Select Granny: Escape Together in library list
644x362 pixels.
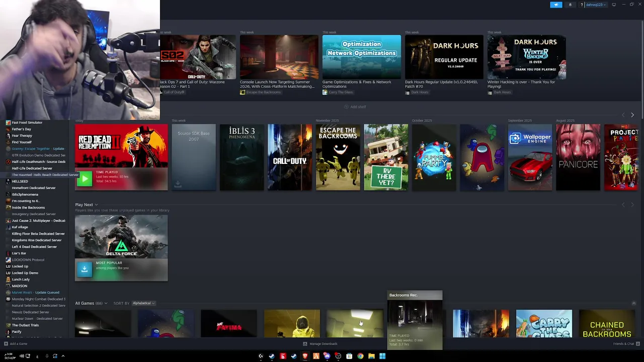(38, 148)
